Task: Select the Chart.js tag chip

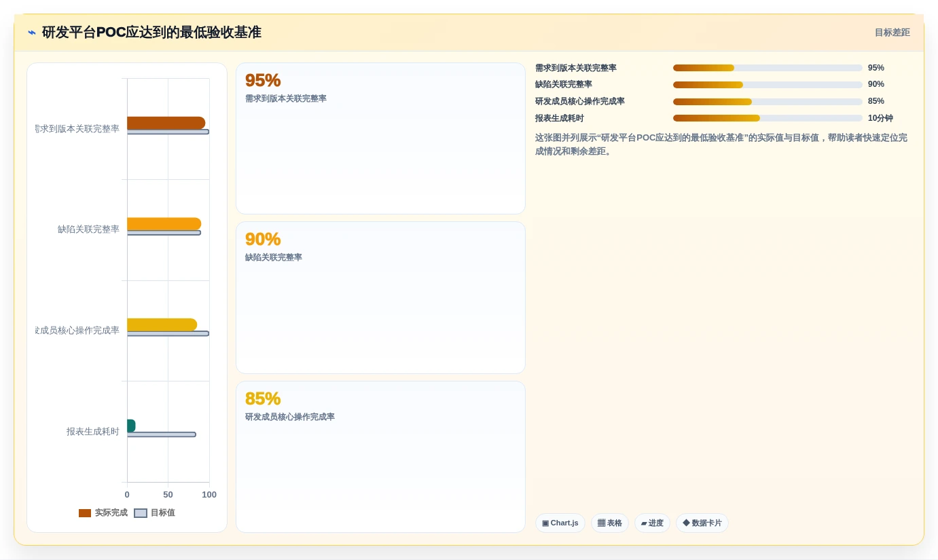Action: tap(560, 523)
